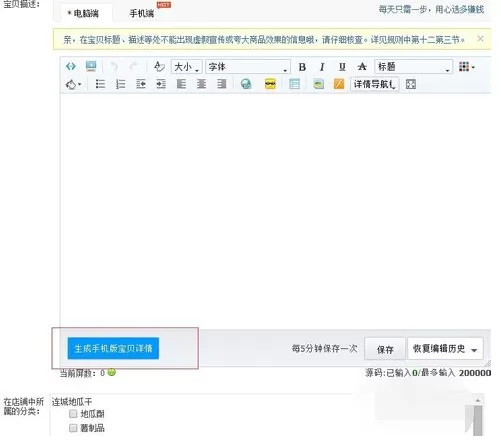Toggle bold formatting

(x=302, y=67)
